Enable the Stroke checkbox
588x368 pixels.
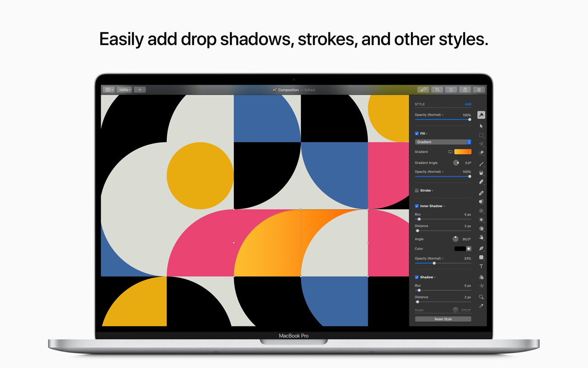click(x=417, y=190)
